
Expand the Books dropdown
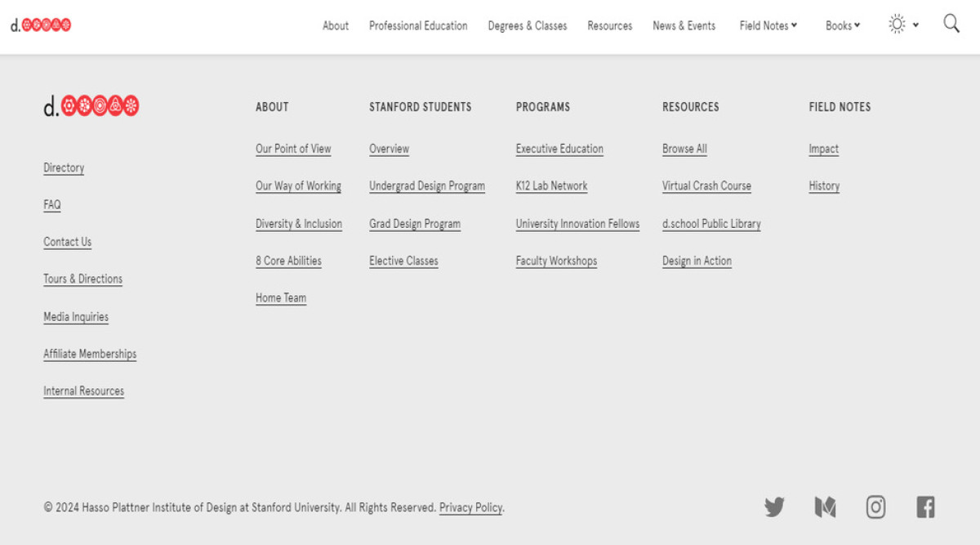click(x=841, y=25)
